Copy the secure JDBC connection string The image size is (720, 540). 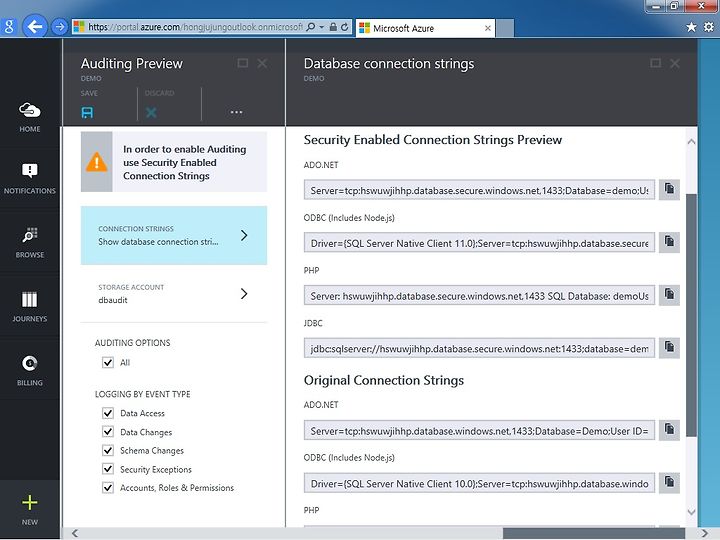coord(669,348)
